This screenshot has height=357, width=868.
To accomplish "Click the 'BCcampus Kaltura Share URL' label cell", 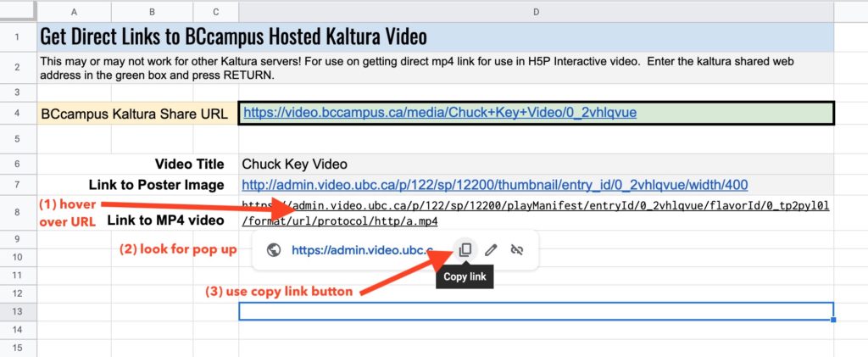I will click(137, 114).
